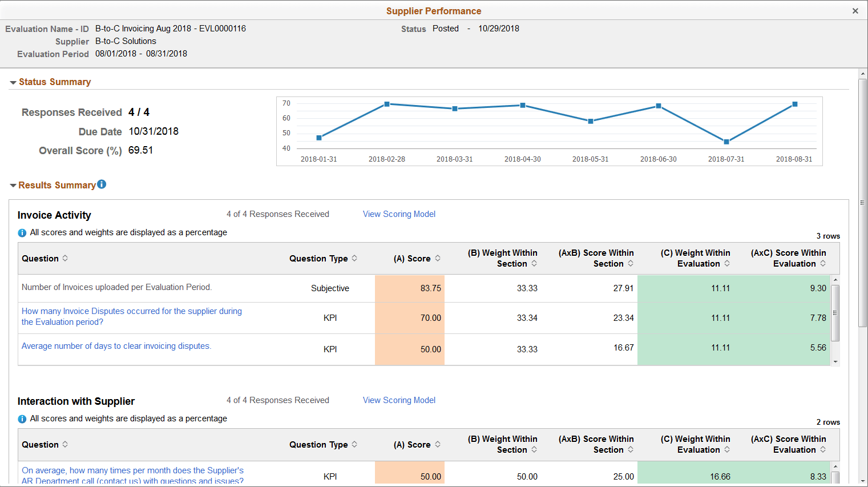Open question about days to clear invoicing disputes
The height and width of the screenshot is (487, 868).
coord(116,346)
